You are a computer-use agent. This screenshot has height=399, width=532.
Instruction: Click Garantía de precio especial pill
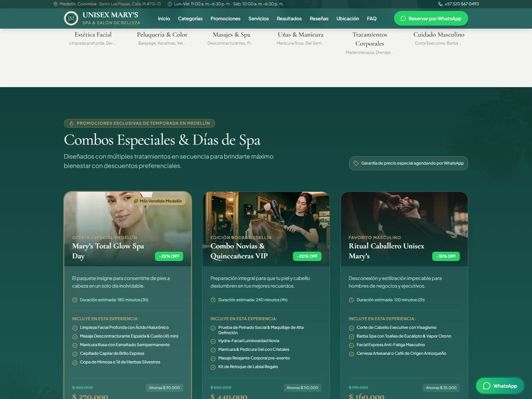[x=409, y=163]
